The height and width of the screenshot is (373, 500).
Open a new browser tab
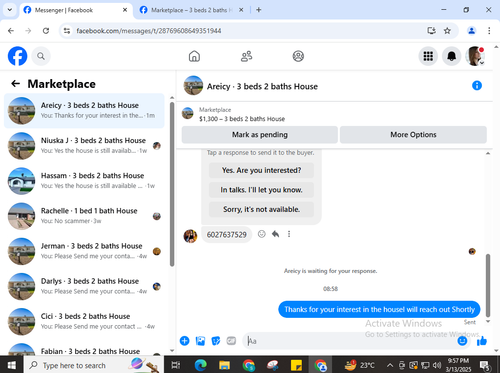pyautogui.click(x=259, y=10)
